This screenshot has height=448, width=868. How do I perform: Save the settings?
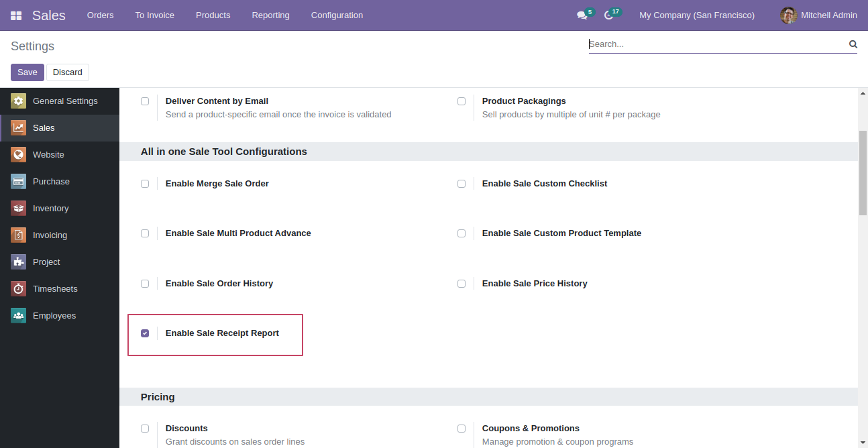pyautogui.click(x=28, y=72)
